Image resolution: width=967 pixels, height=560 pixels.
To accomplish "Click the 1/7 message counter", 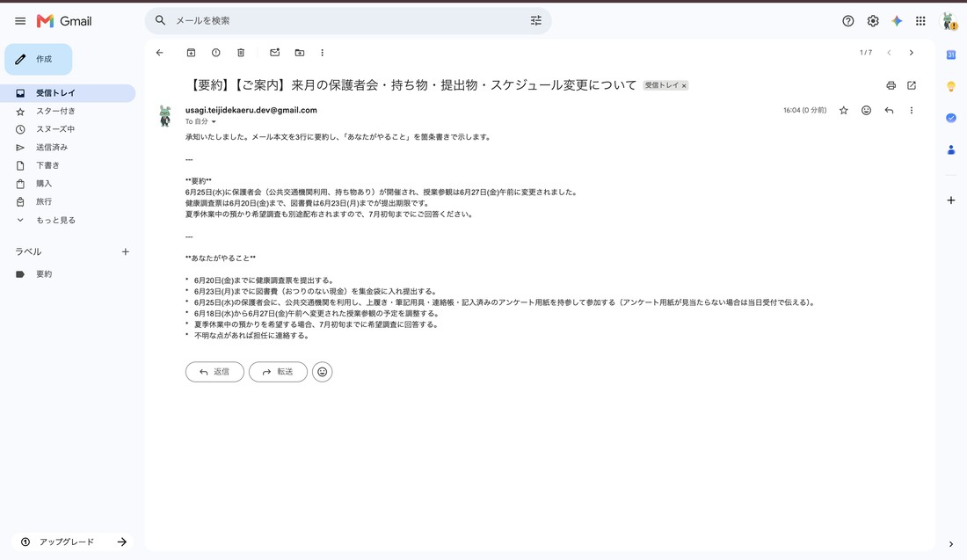I will pyautogui.click(x=866, y=53).
